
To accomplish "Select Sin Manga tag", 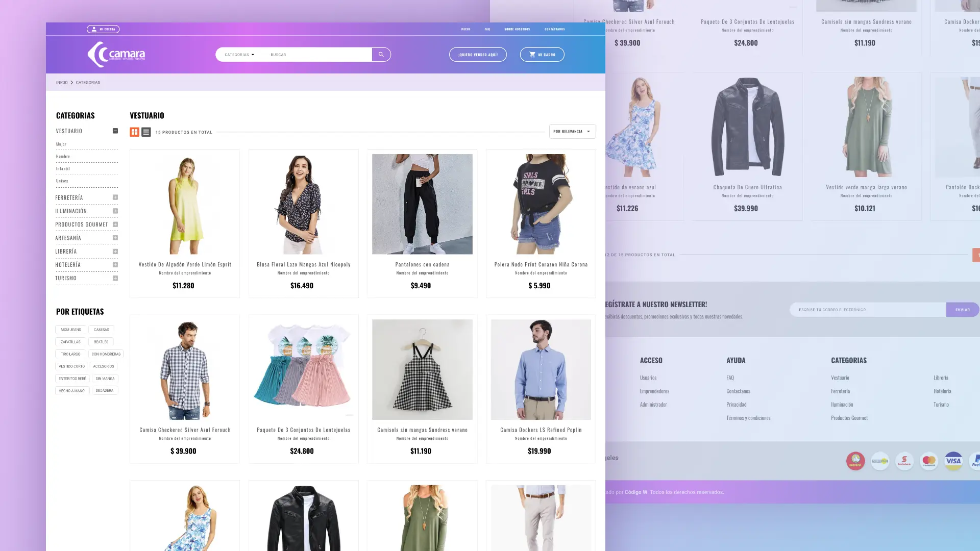I will pos(105,379).
